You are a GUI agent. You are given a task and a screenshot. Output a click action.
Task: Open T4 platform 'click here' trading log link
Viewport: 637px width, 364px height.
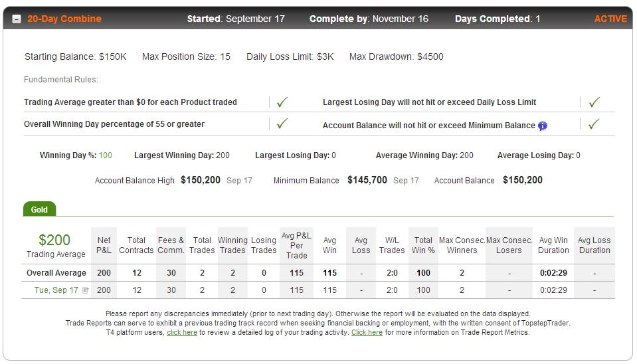click(x=182, y=332)
